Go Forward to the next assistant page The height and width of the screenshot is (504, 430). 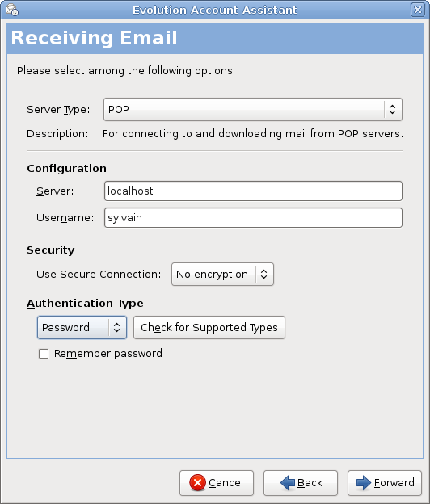[x=384, y=483]
